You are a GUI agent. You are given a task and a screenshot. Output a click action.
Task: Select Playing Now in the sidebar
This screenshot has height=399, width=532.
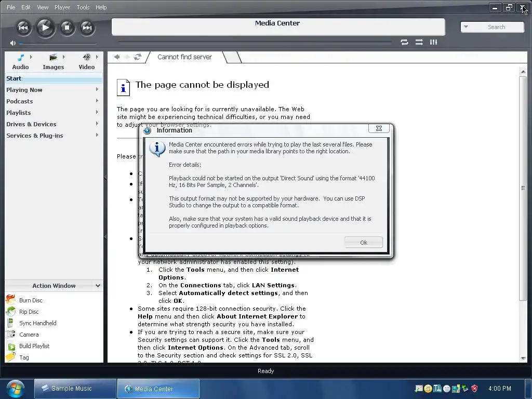pyautogui.click(x=24, y=90)
